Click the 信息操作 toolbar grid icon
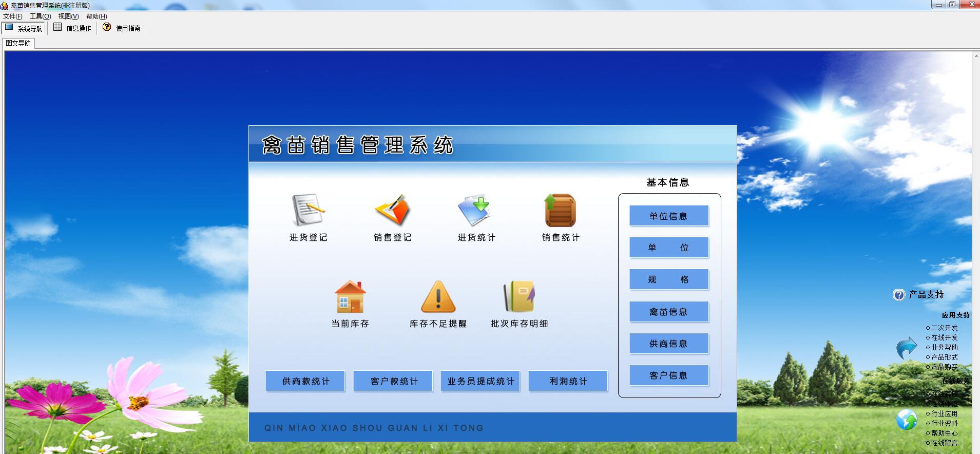 pyautogui.click(x=57, y=27)
